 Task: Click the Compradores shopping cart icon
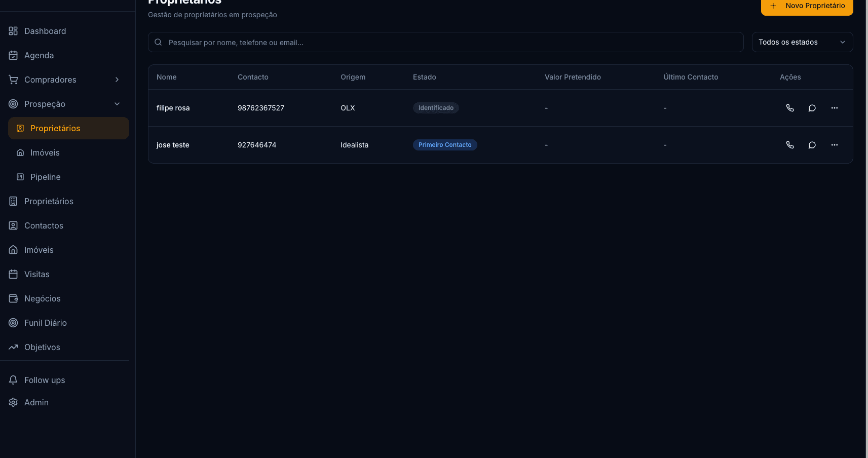coord(13,80)
